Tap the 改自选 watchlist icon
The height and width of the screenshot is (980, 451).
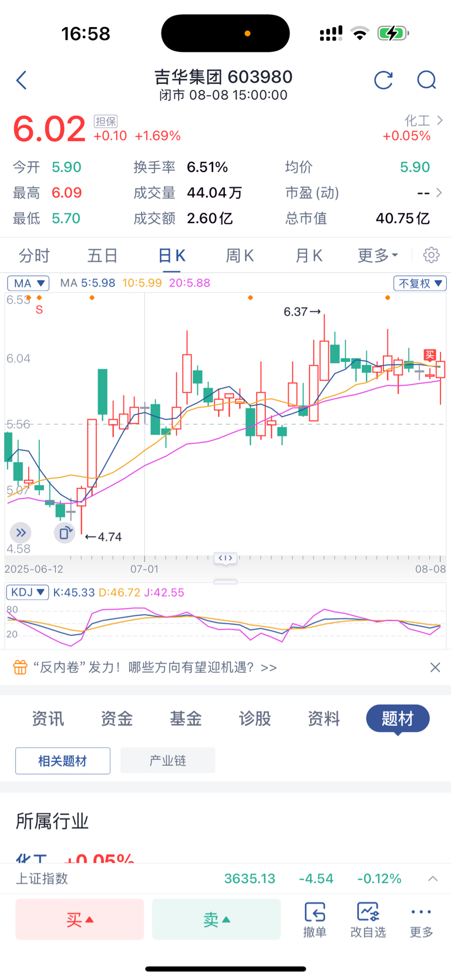[x=368, y=920]
